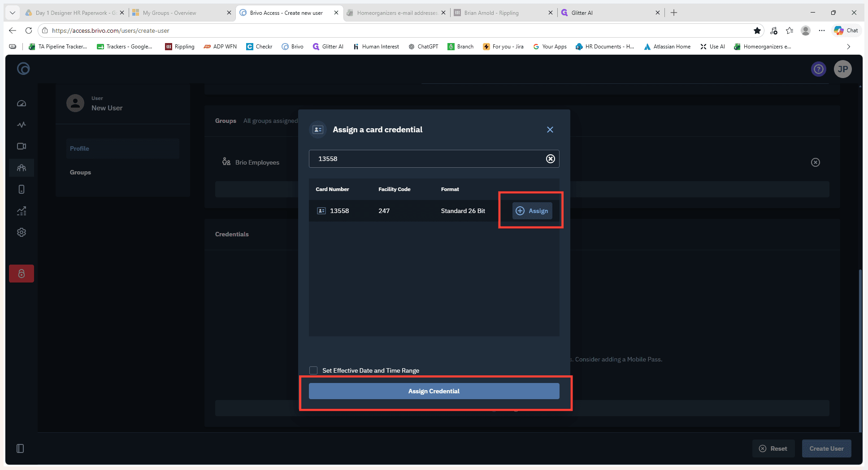Enable Set Effective Date and Time Range
This screenshot has height=470, width=868.
click(313, 370)
